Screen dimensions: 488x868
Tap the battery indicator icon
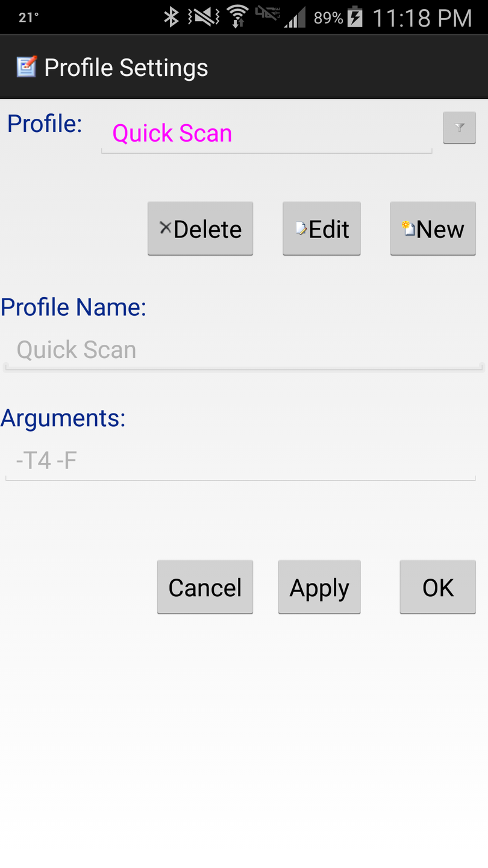pos(355,17)
